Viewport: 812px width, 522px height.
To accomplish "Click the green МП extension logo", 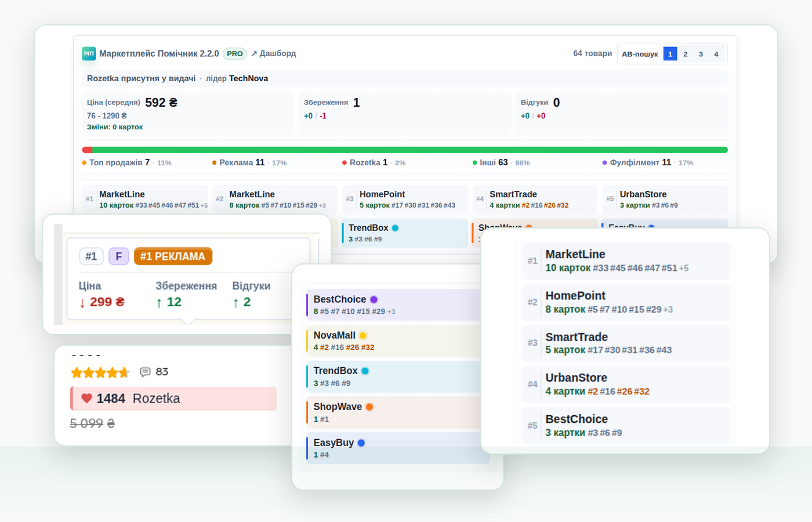I will [89, 53].
